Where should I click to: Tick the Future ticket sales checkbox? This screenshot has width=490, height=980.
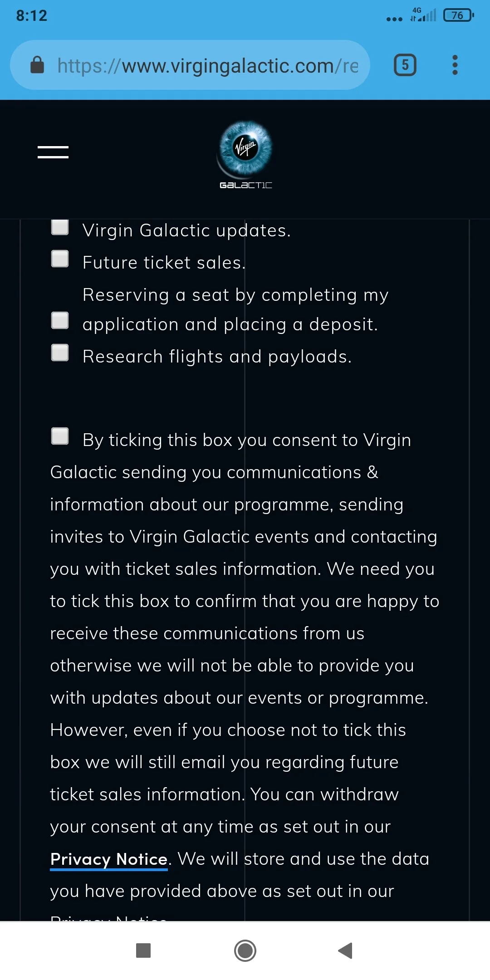tap(60, 259)
